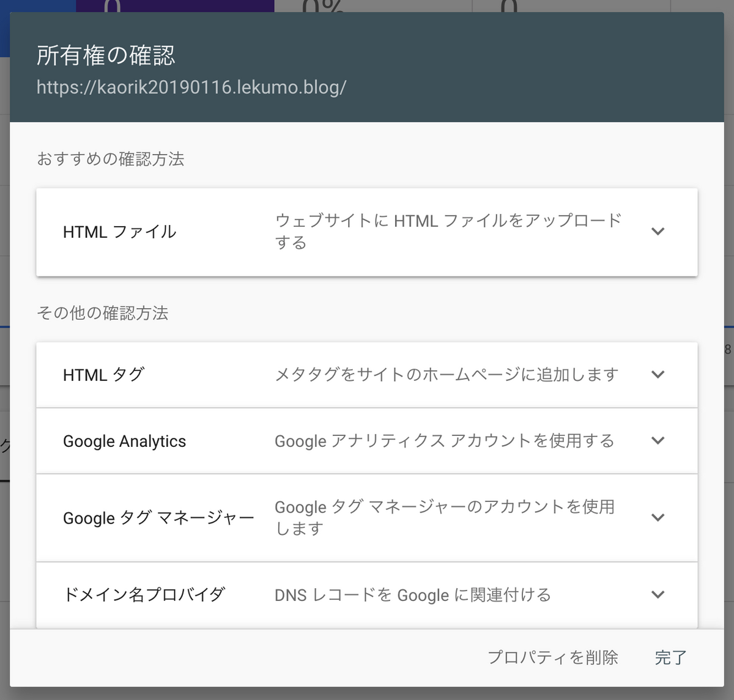The image size is (734, 700).
Task: Click the Google アナリティクス アカウントを使用する description
Action: 445,441
